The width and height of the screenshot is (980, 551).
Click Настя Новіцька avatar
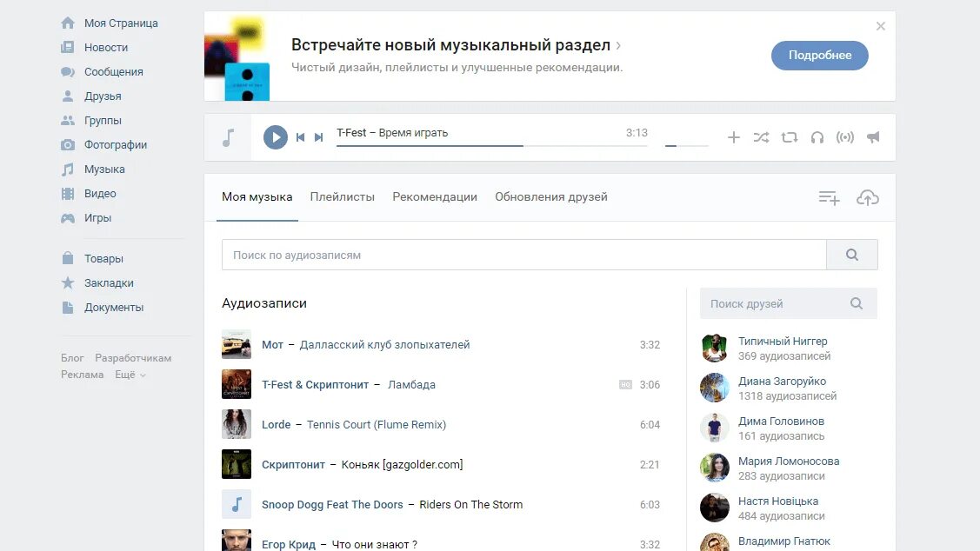click(x=715, y=508)
